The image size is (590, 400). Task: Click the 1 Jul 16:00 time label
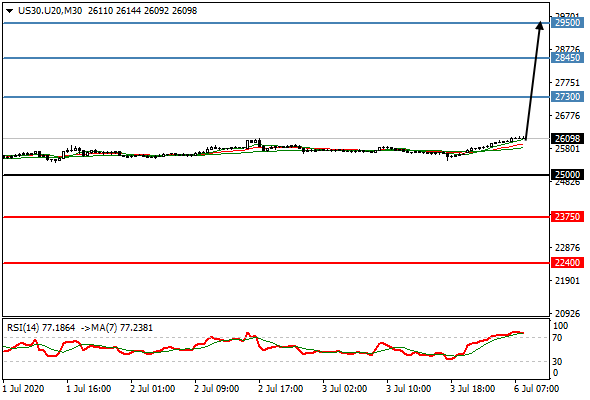click(x=88, y=389)
